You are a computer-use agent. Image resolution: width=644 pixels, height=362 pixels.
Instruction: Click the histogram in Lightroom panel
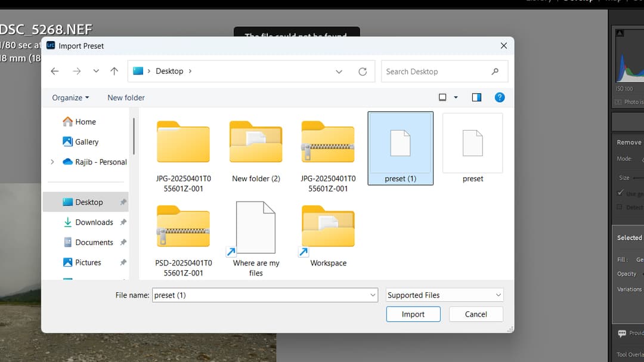point(630,56)
